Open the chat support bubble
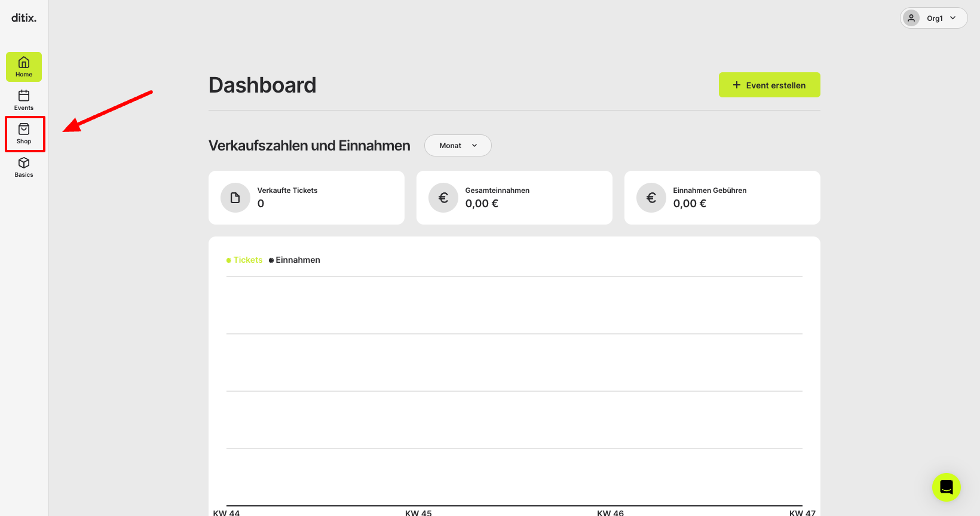This screenshot has width=980, height=516. click(947, 487)
